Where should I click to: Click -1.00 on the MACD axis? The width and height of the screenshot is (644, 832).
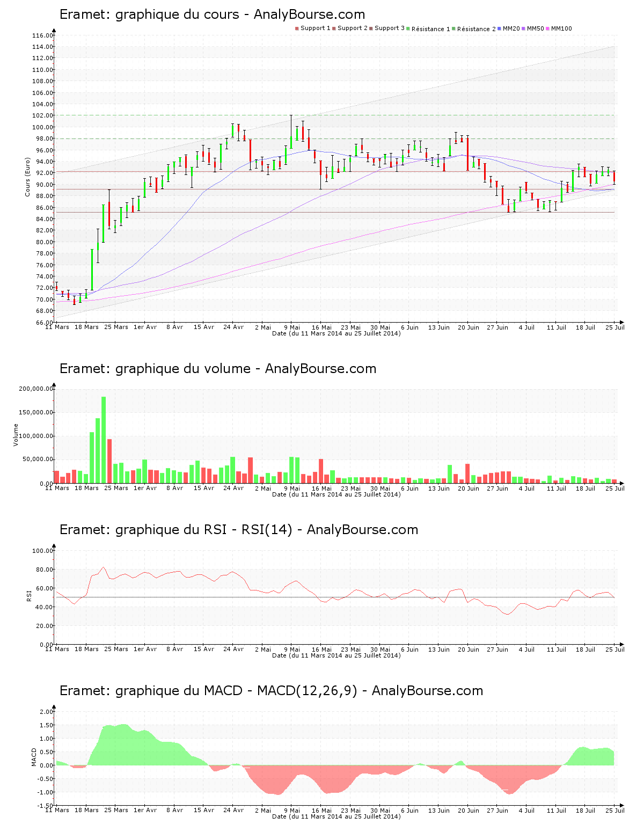pyautogui.click(x=46, y=792)
